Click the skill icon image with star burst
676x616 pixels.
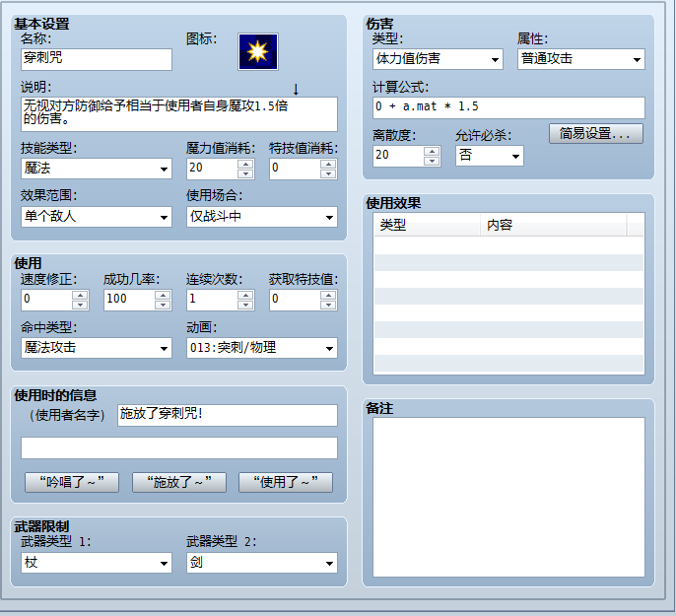(258, 51)
